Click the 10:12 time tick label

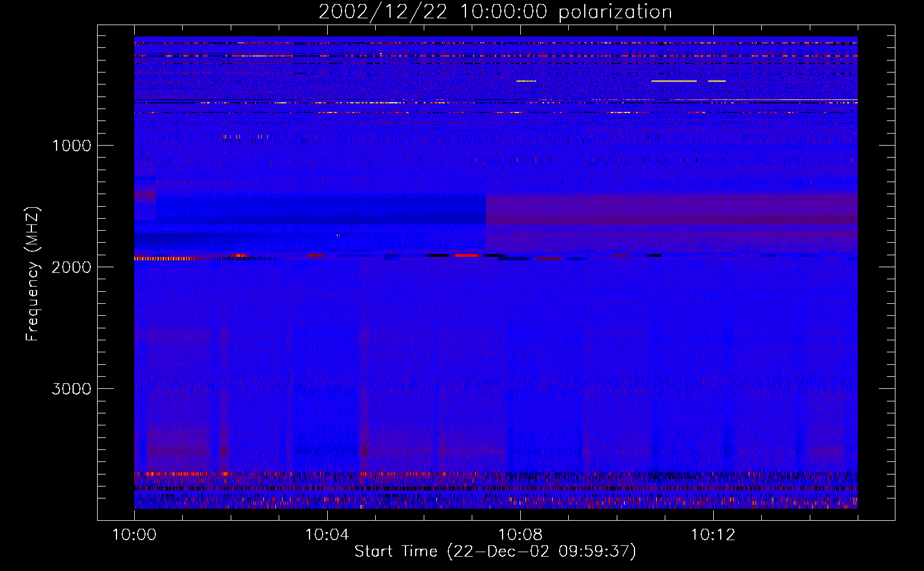click(713, 535)
